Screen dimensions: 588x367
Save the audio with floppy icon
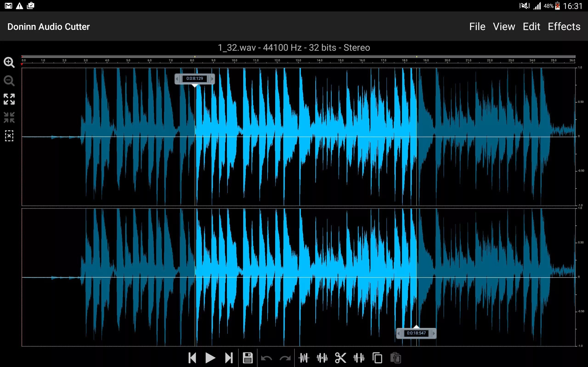pyautogui.click(x=248, y=358)
